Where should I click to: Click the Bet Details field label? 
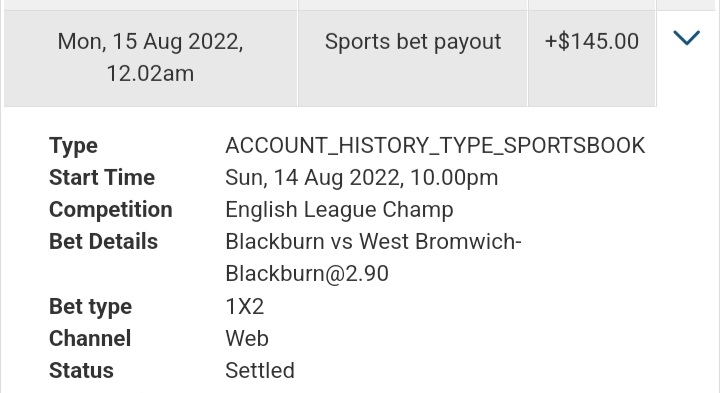pyautogui.click(x=103, y=241)
